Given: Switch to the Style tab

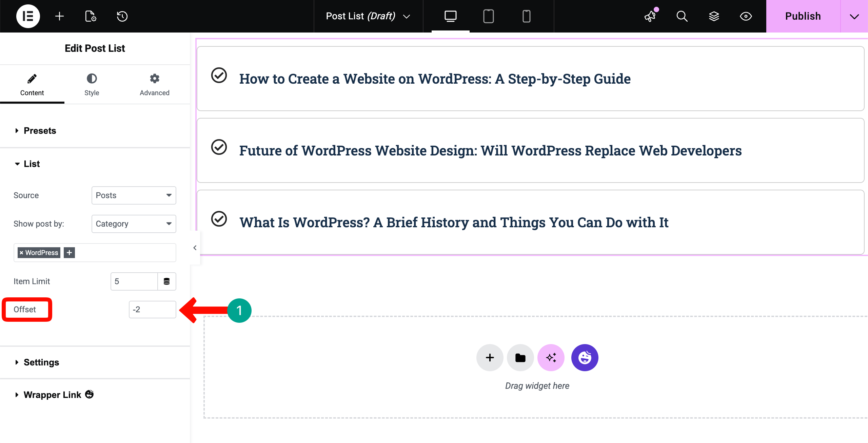Looking at the screenshot, I should pyautogui.click(x=92, y=85).
